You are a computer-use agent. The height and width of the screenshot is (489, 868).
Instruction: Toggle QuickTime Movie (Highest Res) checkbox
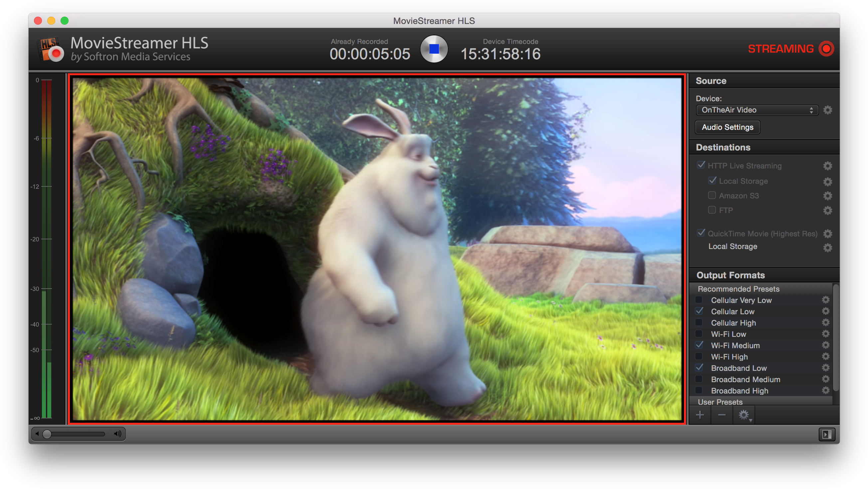click(x=701, y=233)
